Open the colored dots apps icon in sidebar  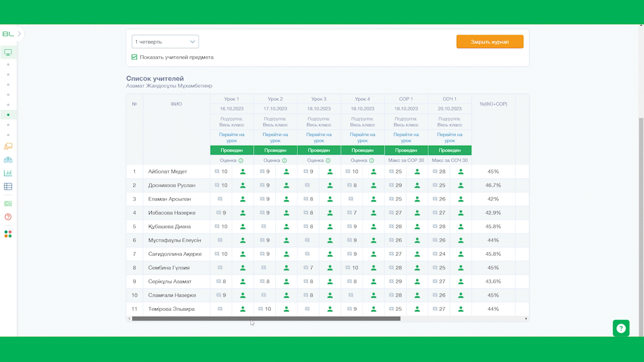(x=8, y=234)
